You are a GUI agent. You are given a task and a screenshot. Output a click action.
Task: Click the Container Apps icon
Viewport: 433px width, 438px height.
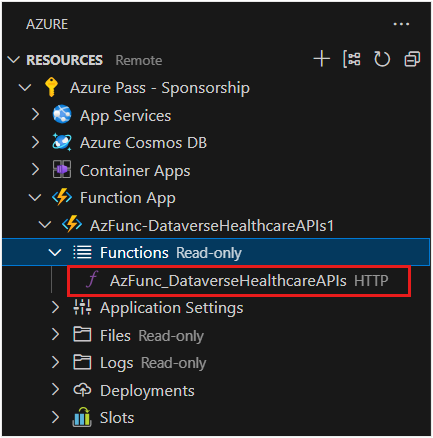[x=62, y=169]
